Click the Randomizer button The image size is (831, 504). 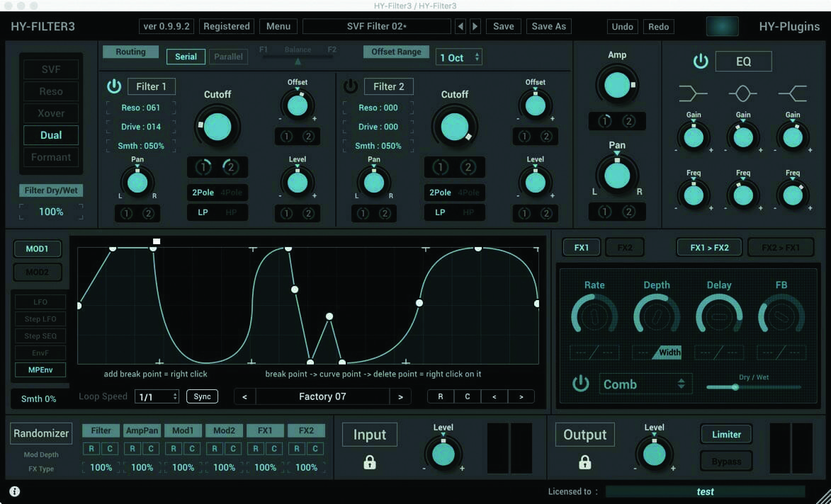pyautogui.click(x=41, y=433)
